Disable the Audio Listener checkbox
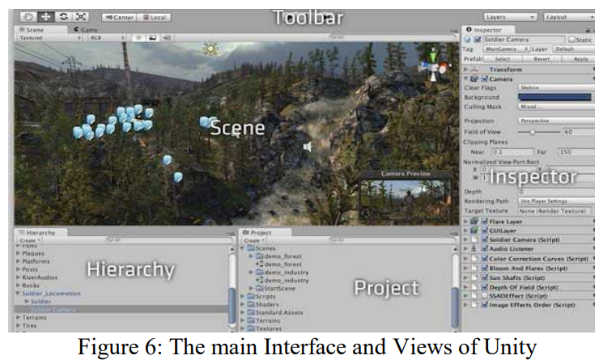Image resolution: width=599 pixels, height=364 pixels. [x=485, y=249]
